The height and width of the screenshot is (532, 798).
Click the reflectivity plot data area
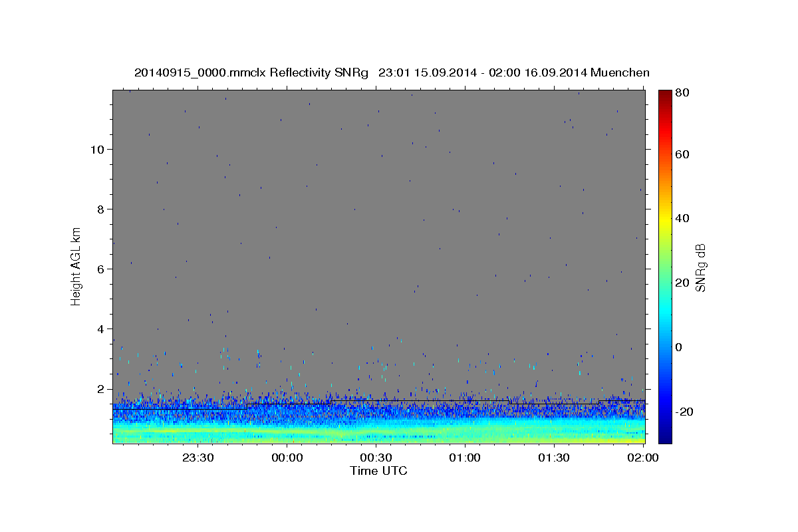379,267
